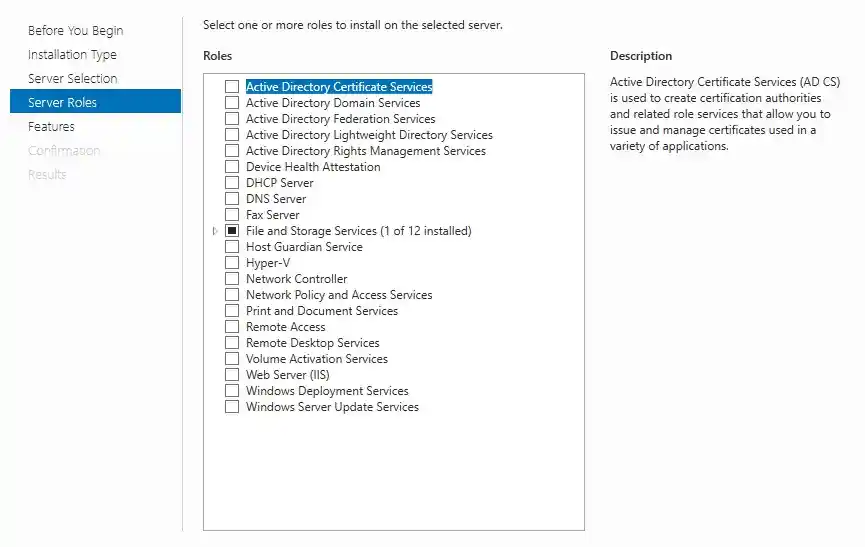Click the Windows Deployment Services role name
865x547 pixels.
(x=327, y=391)
